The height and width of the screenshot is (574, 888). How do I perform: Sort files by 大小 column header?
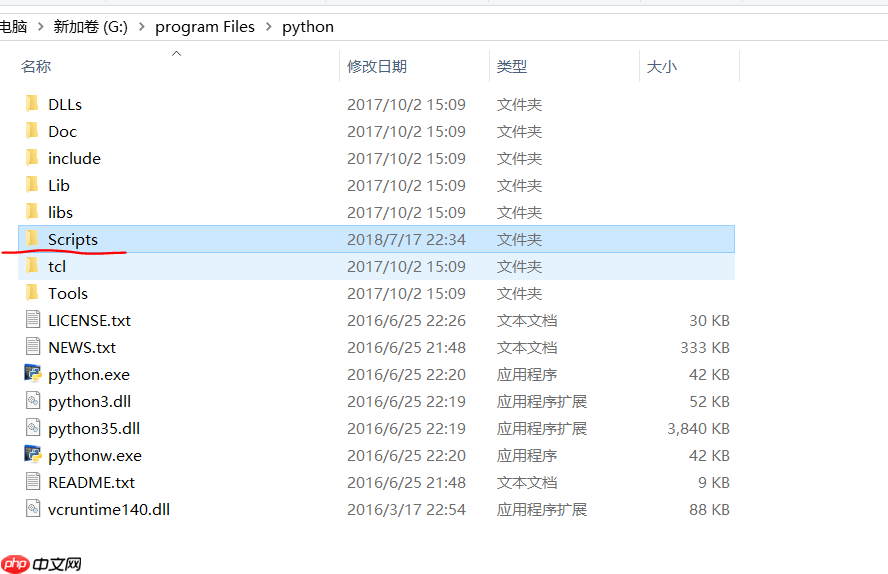(661, 67)
